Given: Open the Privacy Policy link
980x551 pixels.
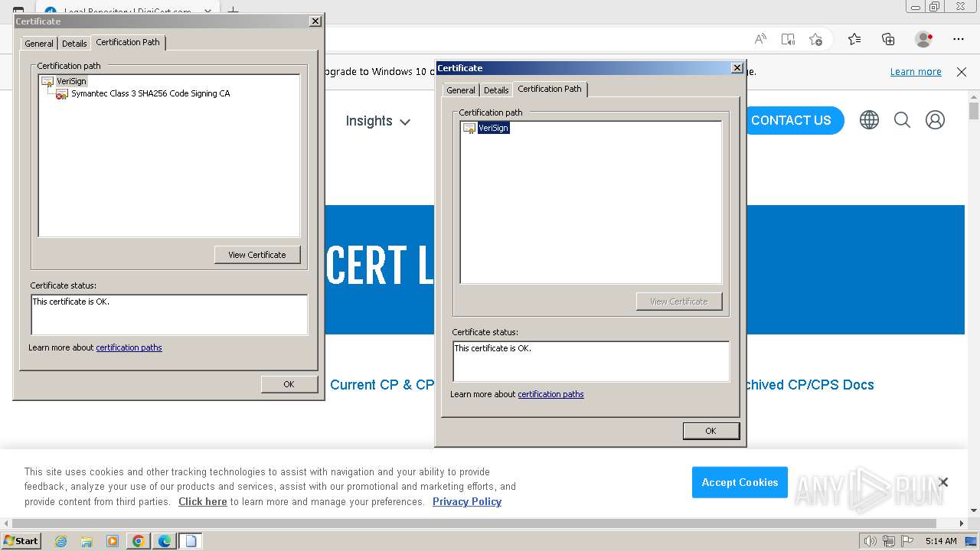Looking at the screenshot, I should point(467,502).
